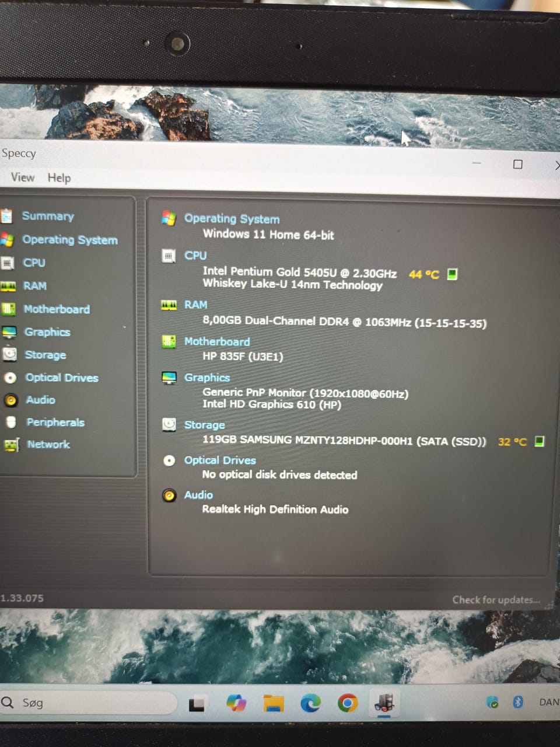Click the Operating System icon in summary pane

point(169,218)
